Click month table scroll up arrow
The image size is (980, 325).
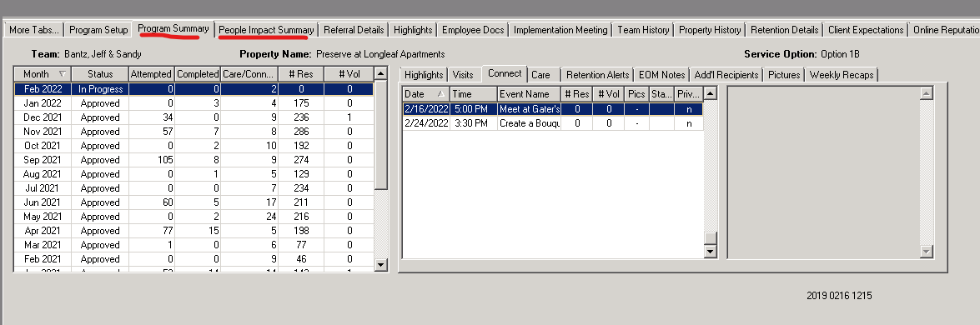(x=380, y=73)
